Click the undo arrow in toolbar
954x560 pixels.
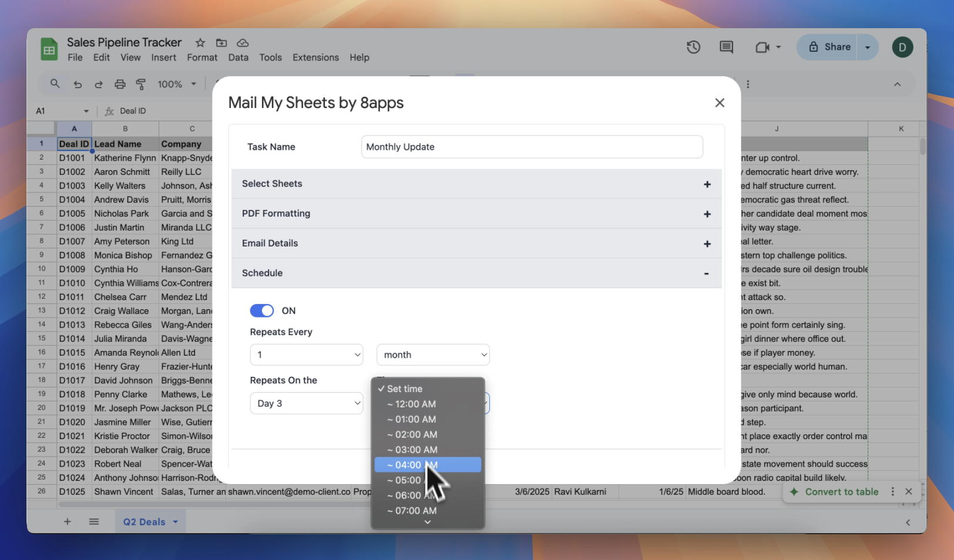(78, 85)
